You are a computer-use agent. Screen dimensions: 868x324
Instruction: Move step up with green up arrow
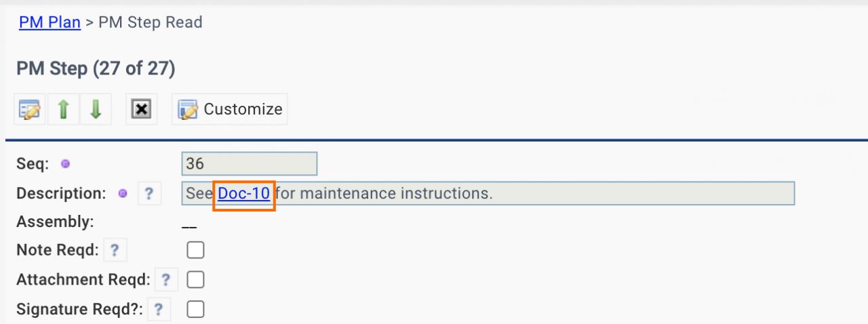pyautogui.click(x=64, y=109)
